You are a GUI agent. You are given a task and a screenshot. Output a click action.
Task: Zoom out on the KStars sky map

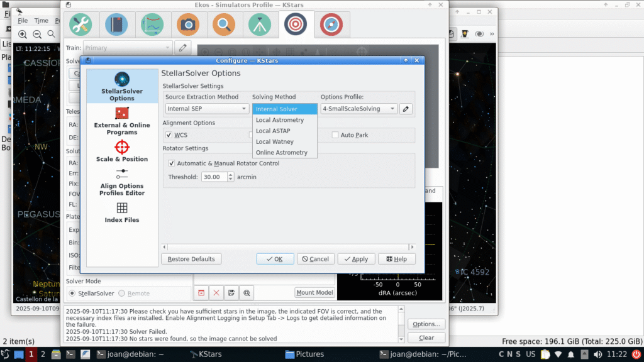37,35
